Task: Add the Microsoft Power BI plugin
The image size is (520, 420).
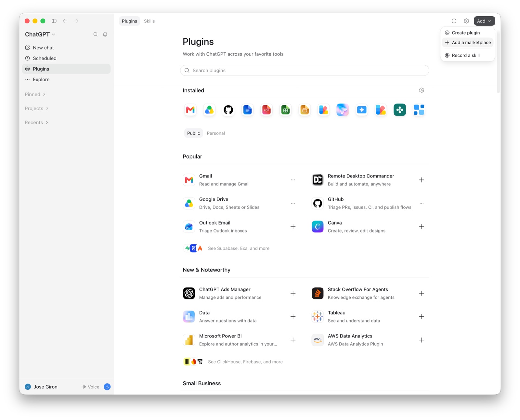Action: pyautogui.click(x=293, y=340)
